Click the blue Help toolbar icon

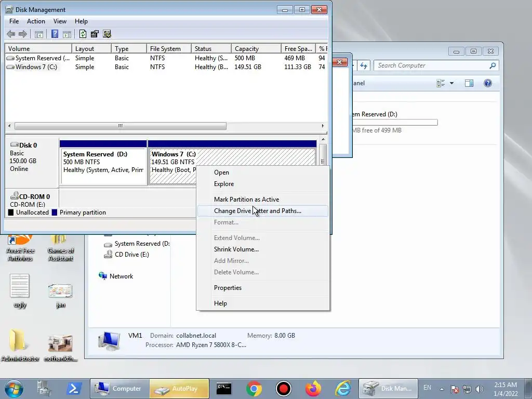pyautogui.click(x=55, y=34)
